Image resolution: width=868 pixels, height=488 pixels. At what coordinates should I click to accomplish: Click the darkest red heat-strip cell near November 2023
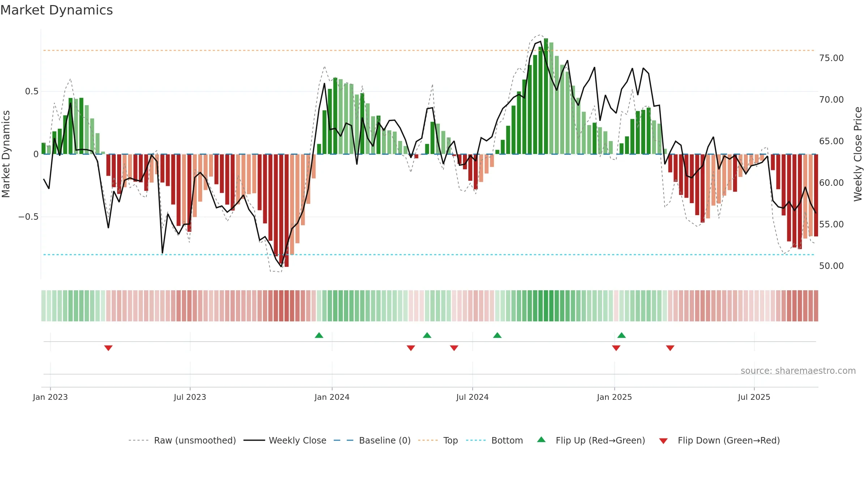[x=286, y=306]
